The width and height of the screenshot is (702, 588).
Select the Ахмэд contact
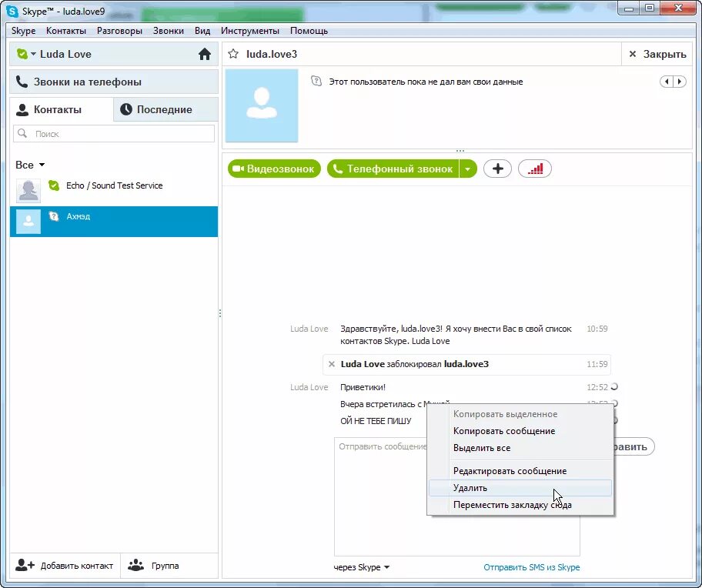pyautogui.click(x=114, y=222)
